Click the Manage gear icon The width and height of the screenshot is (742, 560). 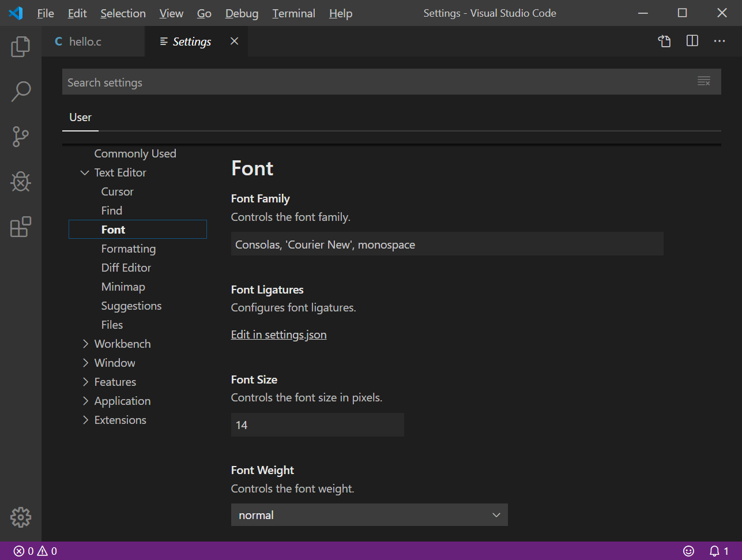coord(21,517)
